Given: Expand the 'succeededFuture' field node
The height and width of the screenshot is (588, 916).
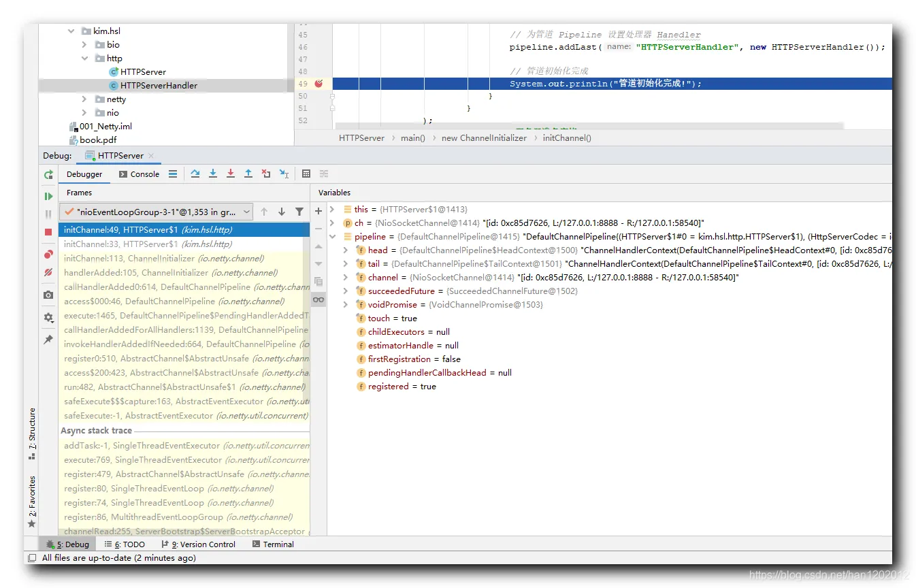Looking at the screenshot, I should [346, 291].
